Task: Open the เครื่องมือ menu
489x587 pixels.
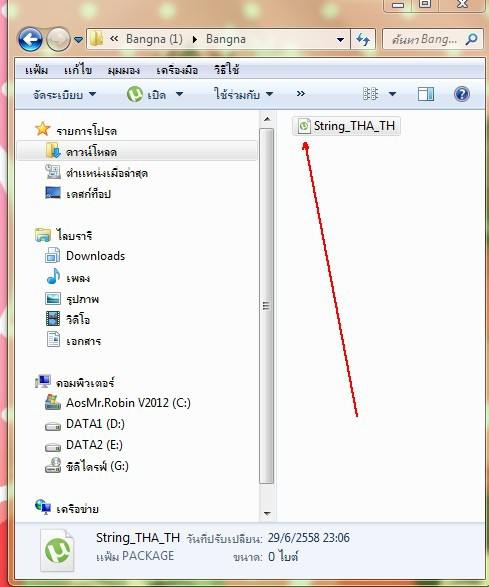Action: click(177, 70)
